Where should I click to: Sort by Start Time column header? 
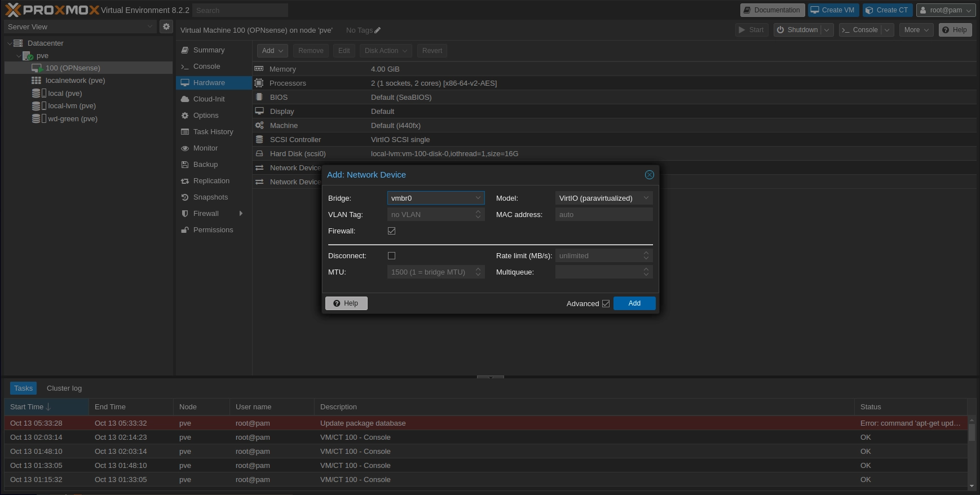pyautogui.click(x=46, y=407)
